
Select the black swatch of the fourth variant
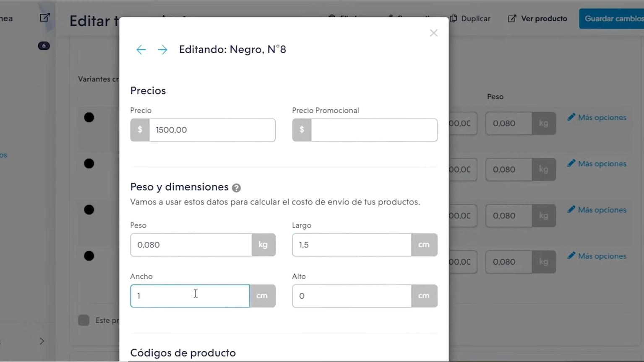(x=89, y=256)
